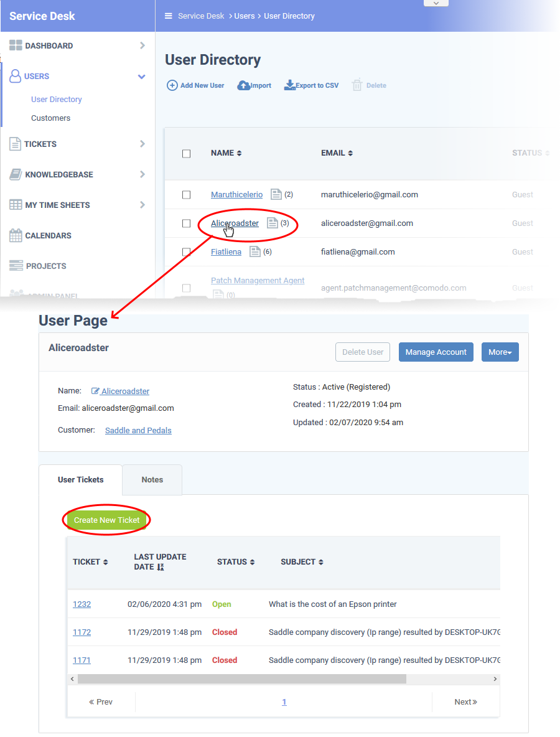This screenshot has width=560, height=737.
Task: Open the Calendars sidebar icon
Action: click(16, 236)
